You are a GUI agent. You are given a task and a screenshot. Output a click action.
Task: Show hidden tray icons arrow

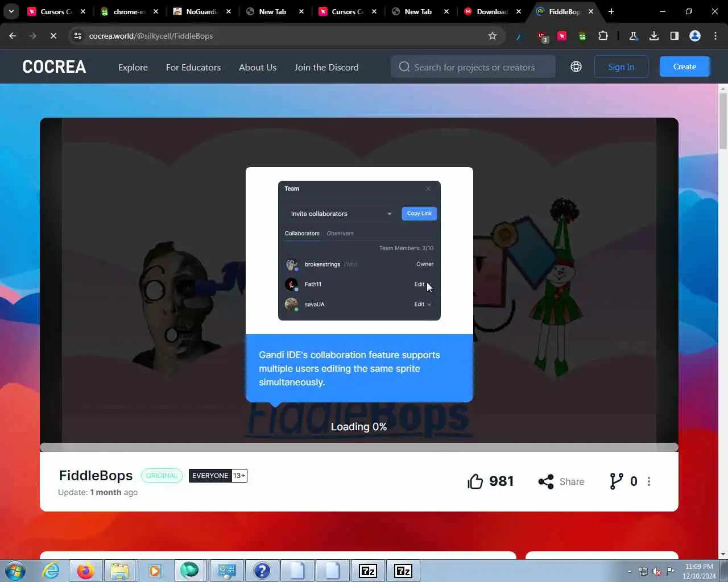(629, 571)
